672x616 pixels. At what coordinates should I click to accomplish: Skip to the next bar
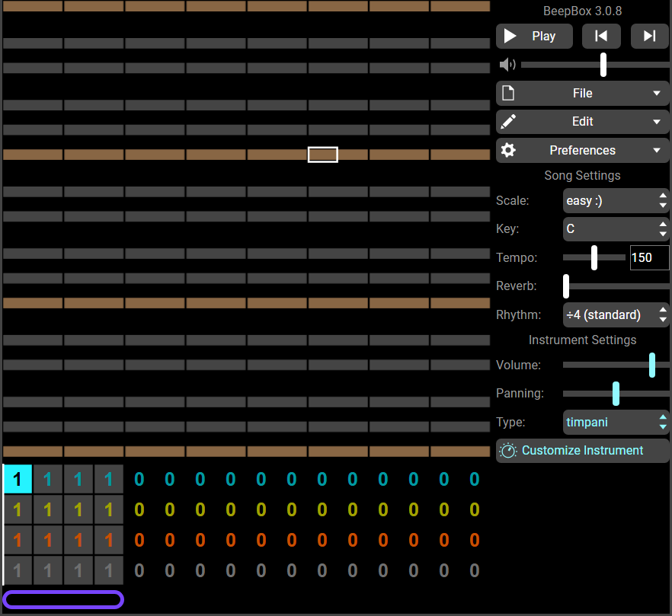(650, 36)
